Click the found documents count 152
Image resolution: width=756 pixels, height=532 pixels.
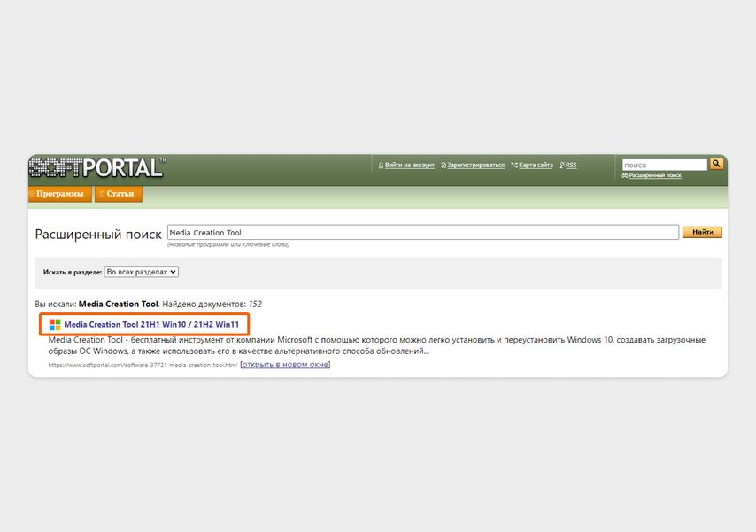[x=255, y=305]
